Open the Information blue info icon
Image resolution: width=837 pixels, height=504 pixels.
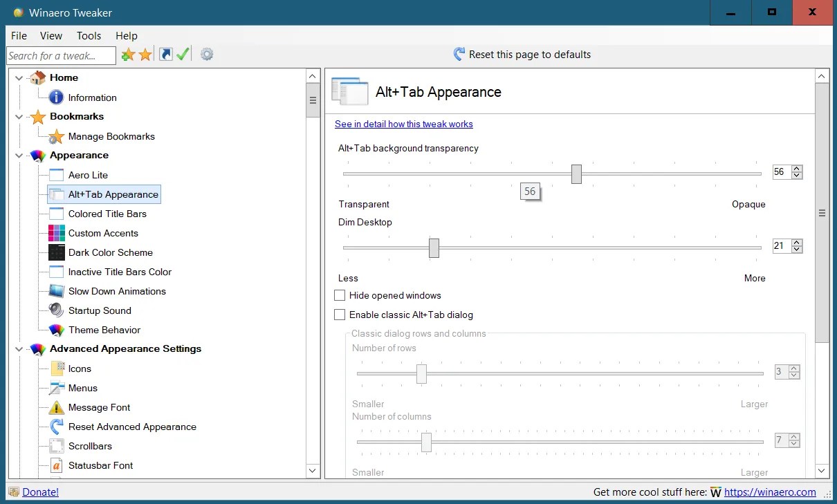click(57, 97)
